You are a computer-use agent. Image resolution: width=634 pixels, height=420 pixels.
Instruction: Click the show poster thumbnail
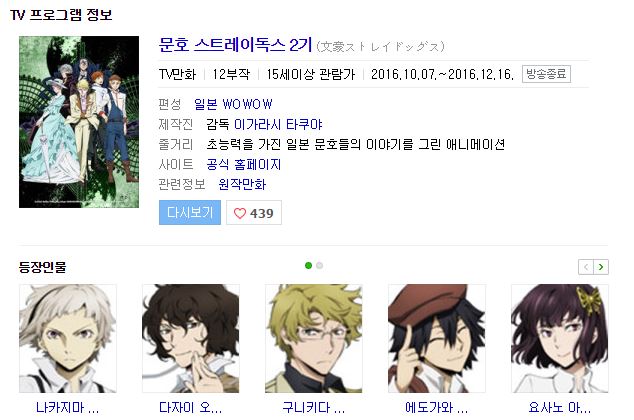[79, 122]
